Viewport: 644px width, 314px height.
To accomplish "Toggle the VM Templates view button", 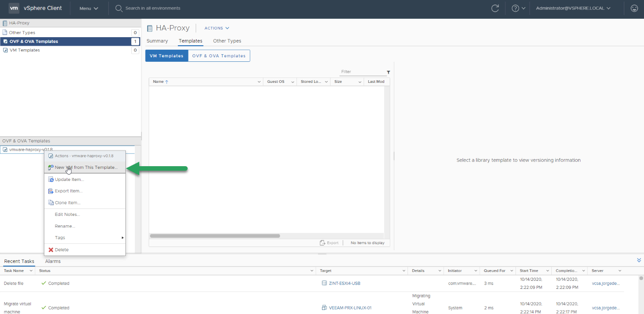I will (x=167, y=56).
